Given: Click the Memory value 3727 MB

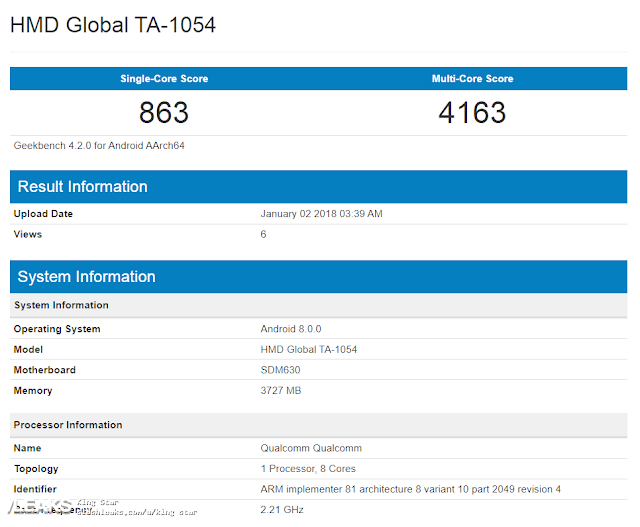Looking at the screenshot, I should (x=281, y=391).
